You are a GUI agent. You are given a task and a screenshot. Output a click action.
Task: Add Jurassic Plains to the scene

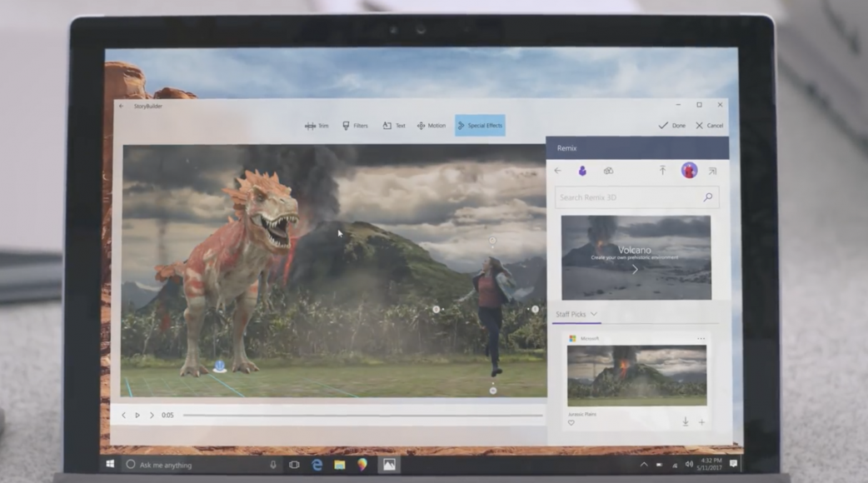701,422
